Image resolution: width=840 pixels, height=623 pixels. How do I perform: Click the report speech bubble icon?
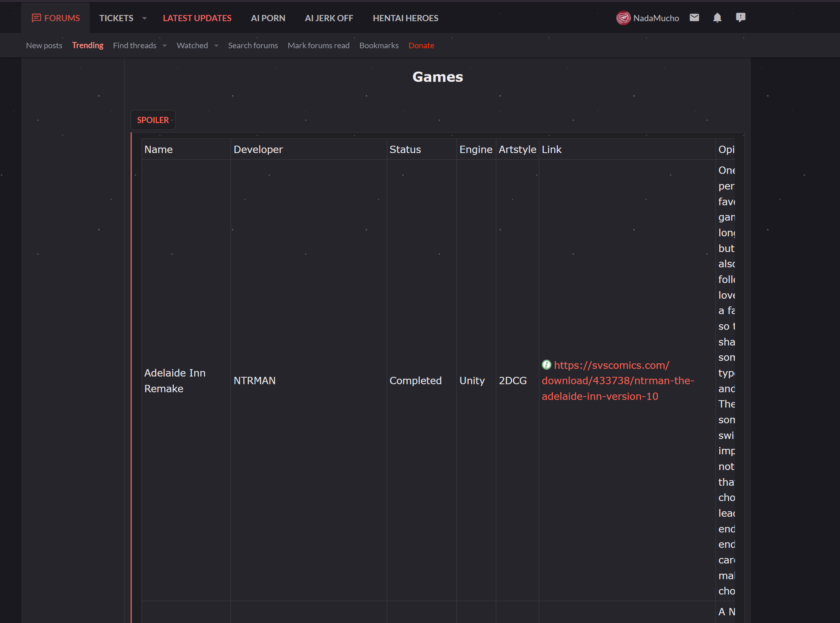pyautogui.click(x=740, y=18)
